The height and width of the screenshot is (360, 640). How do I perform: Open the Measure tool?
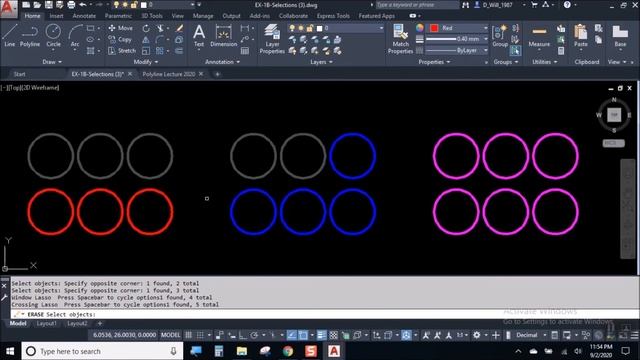[x=539, y=36]
